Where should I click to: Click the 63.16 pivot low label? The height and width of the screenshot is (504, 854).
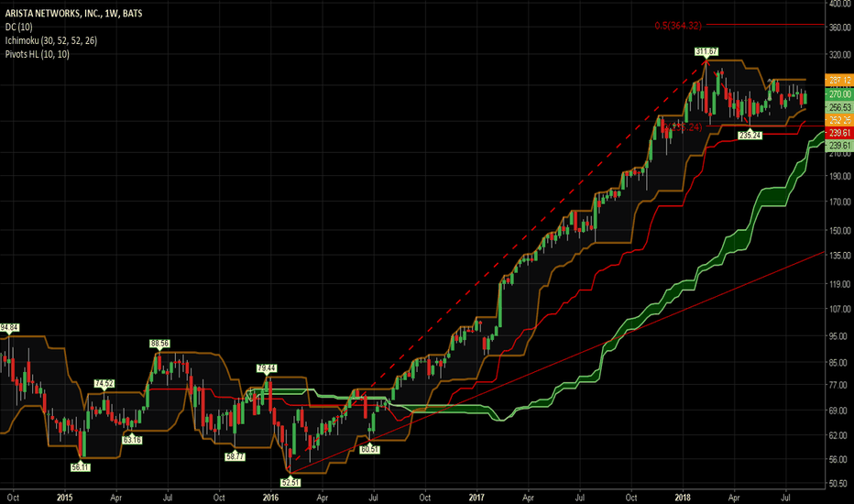[132, 440]
